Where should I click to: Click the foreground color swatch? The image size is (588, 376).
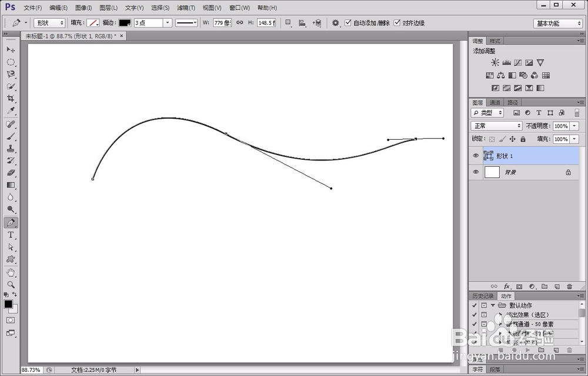8,304
